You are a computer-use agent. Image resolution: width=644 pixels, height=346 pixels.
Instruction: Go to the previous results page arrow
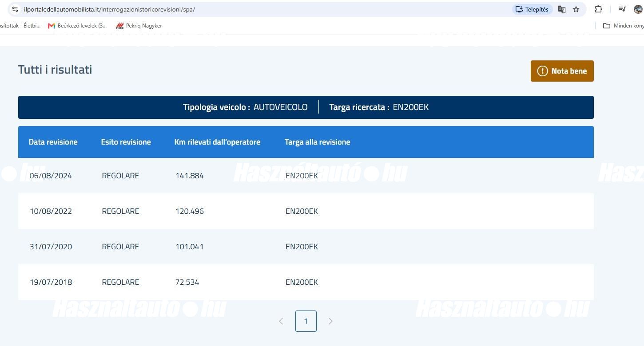coord(281,321)
